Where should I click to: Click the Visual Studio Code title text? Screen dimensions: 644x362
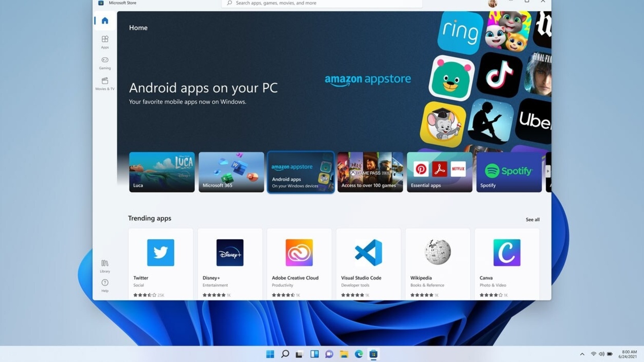pos(361,278)
